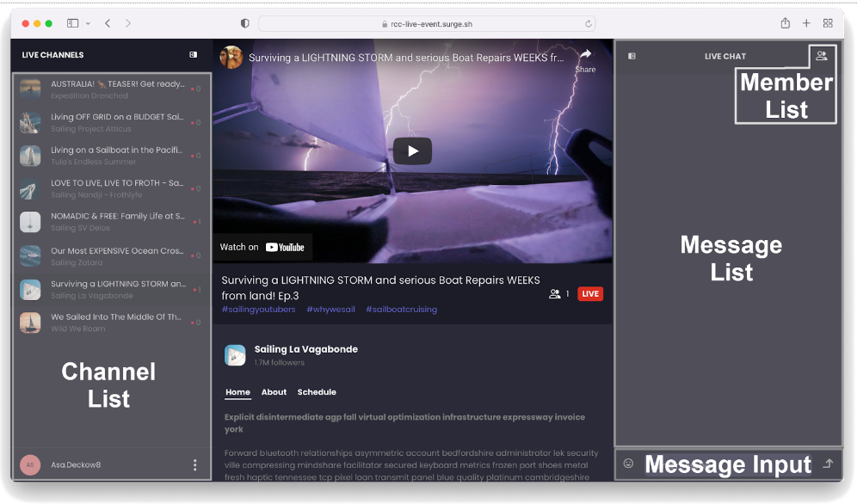Open Sailing La Vagabonde channel avatar
This screenshot has width=857, height=504.
click(235, 355)
